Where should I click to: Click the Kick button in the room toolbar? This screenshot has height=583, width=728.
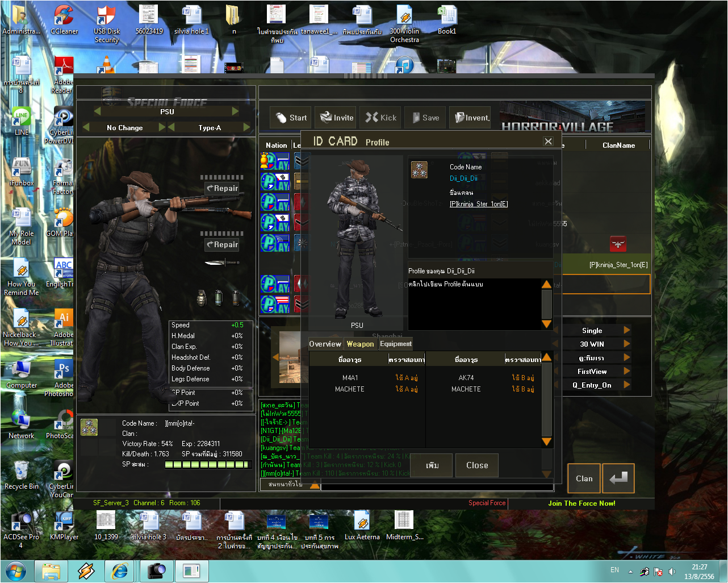pyautogui.click(x=380, y=118)
